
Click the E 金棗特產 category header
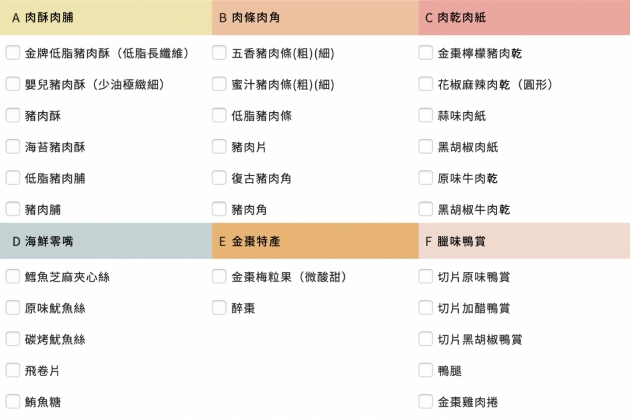point(315,241)
